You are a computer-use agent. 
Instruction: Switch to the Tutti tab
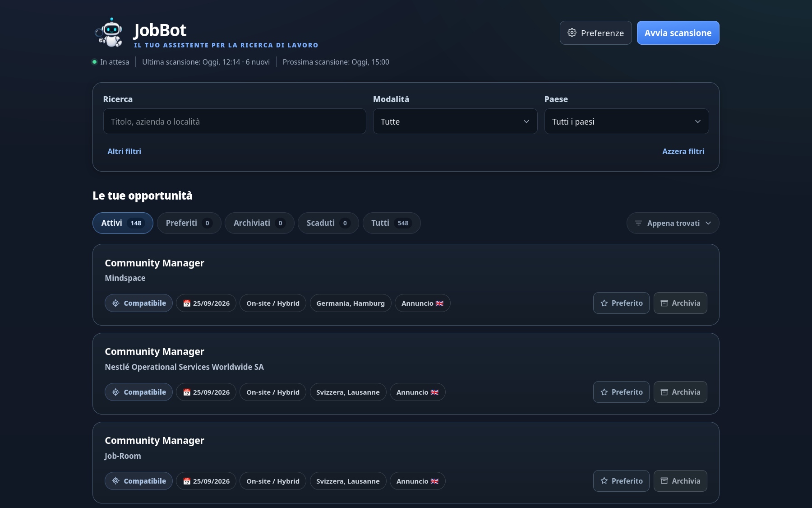392,223
